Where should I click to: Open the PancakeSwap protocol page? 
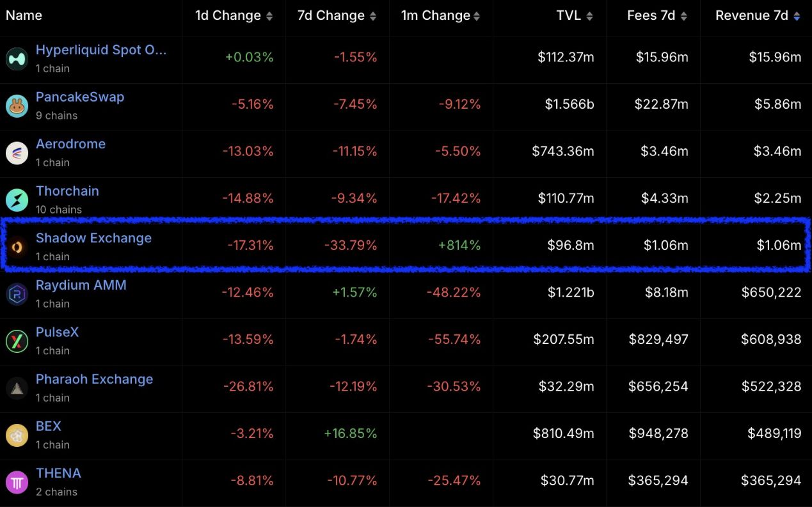80,97
